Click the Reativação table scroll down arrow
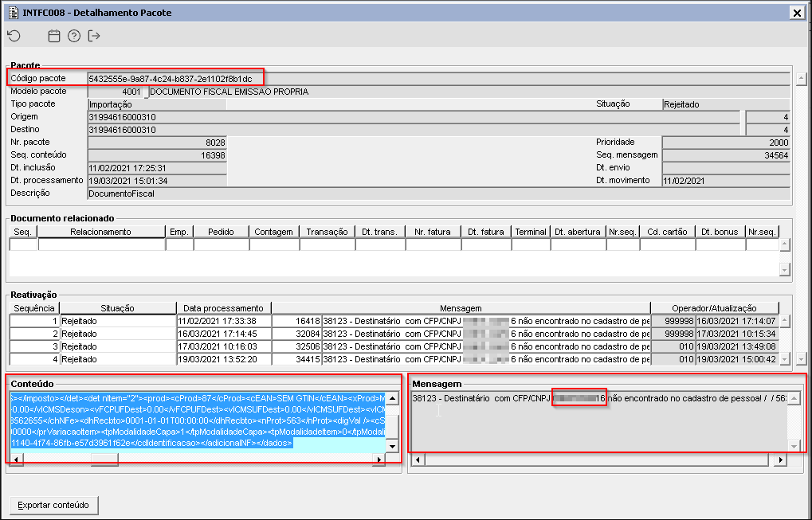The height and width of the screenshot is (520, 812). click(785, 359)
